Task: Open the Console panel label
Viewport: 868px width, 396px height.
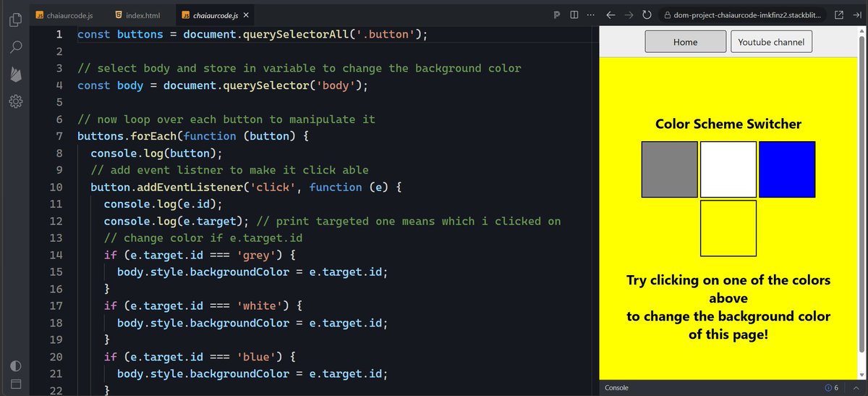Action: click(x=616, y=387)
